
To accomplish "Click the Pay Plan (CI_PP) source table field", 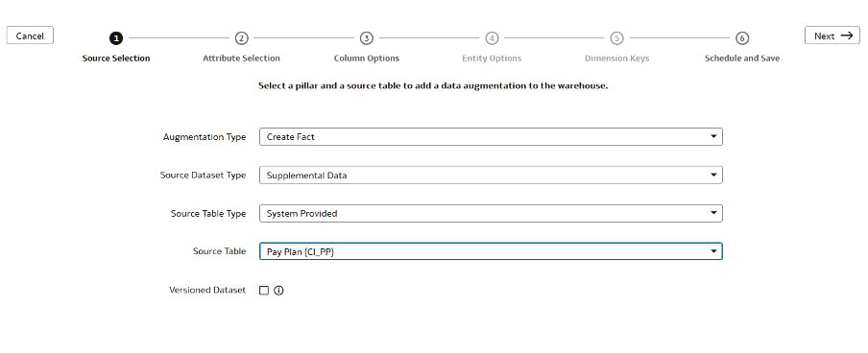I will pyautogui.click(x=491, y=251).
